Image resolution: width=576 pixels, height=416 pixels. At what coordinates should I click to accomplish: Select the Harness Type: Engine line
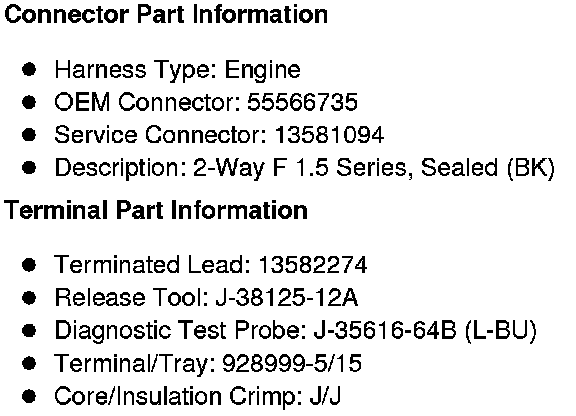tap(177, 70)
